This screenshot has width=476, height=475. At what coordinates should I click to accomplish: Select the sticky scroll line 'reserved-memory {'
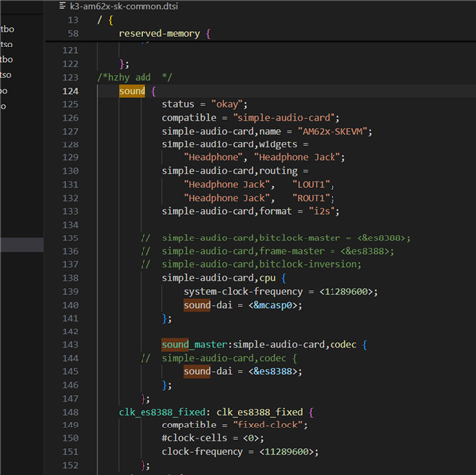click(x=164, y=34)
